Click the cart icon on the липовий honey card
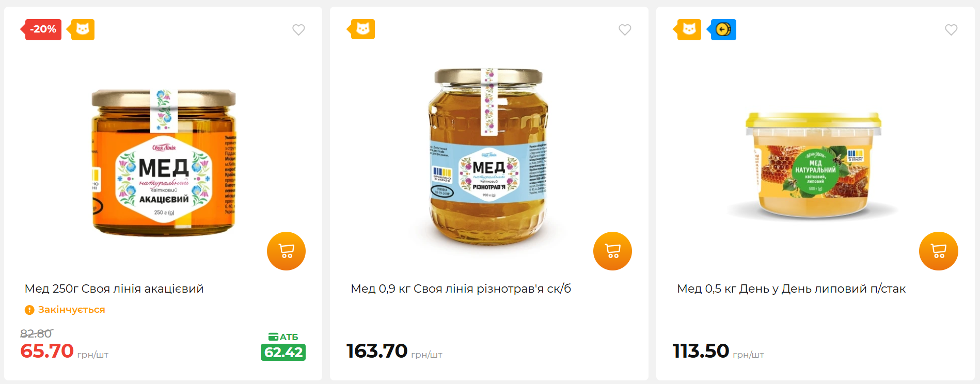The width and height of the screenshot is (980, 384). coord(939,251)
